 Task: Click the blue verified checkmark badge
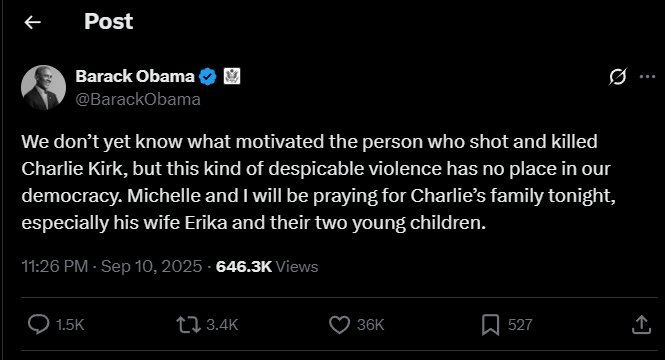(208, 77)
